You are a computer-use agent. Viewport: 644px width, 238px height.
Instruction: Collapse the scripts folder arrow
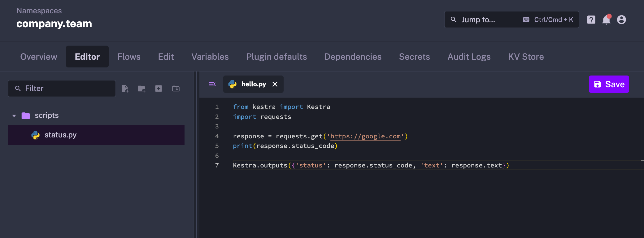click(14, 116)
